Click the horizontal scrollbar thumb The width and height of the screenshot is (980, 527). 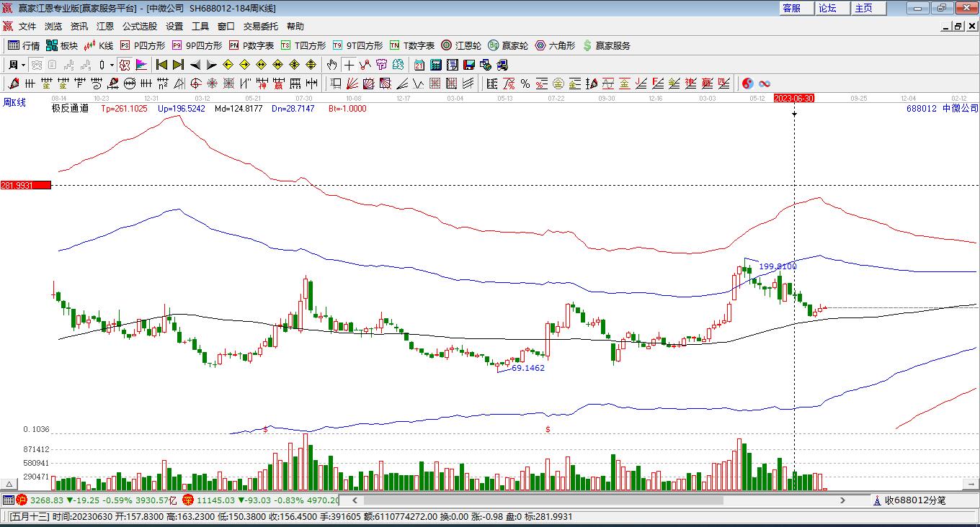(x=543, y=500)
